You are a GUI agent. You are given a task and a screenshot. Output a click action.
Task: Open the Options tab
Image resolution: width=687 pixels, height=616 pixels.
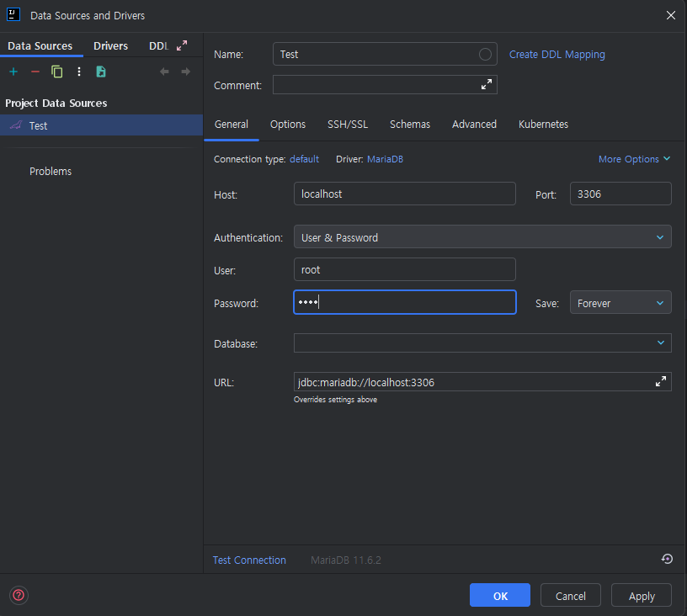point(288,125)
